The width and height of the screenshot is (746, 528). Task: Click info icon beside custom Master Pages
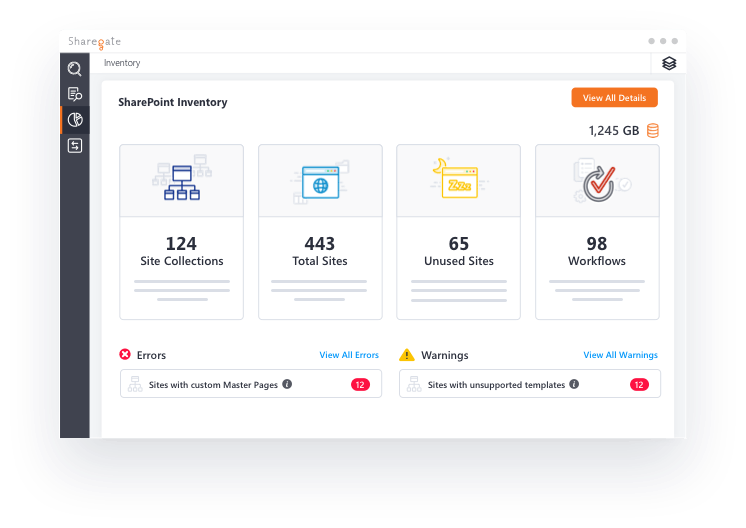(x=287, y=384)
